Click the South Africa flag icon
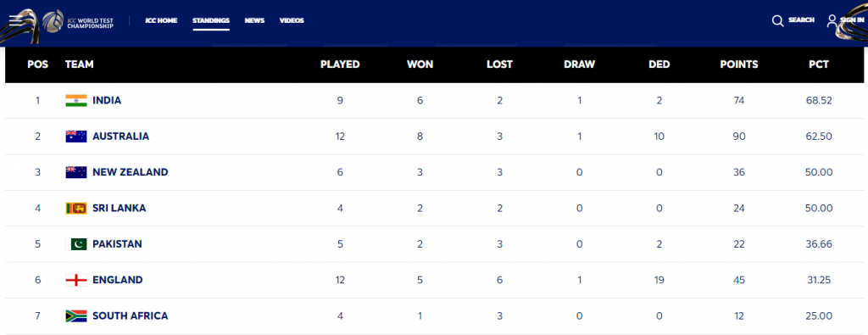Image resolution: width=868 pixels, height=335 pixels. coord(75,316)
